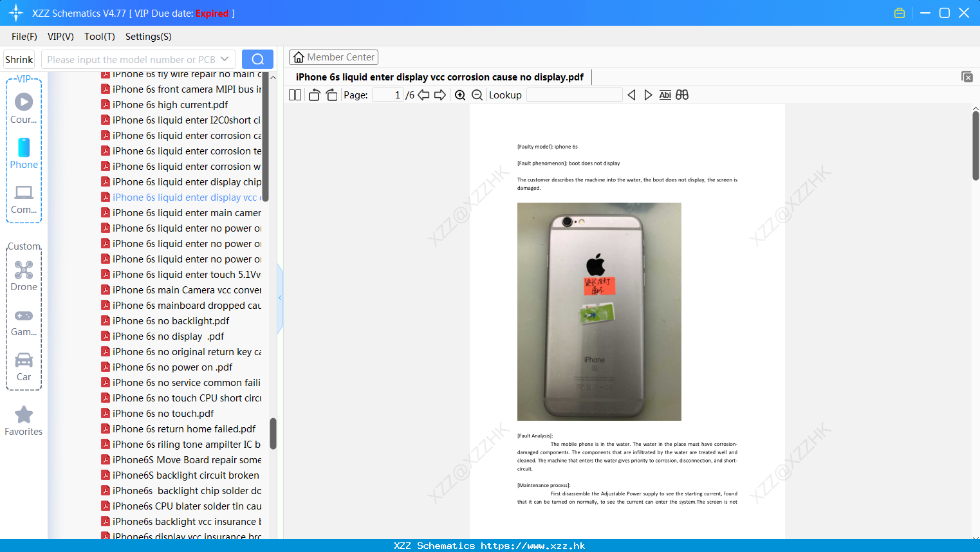Open iPhone6S Move Board repair file

coord(181,460)
